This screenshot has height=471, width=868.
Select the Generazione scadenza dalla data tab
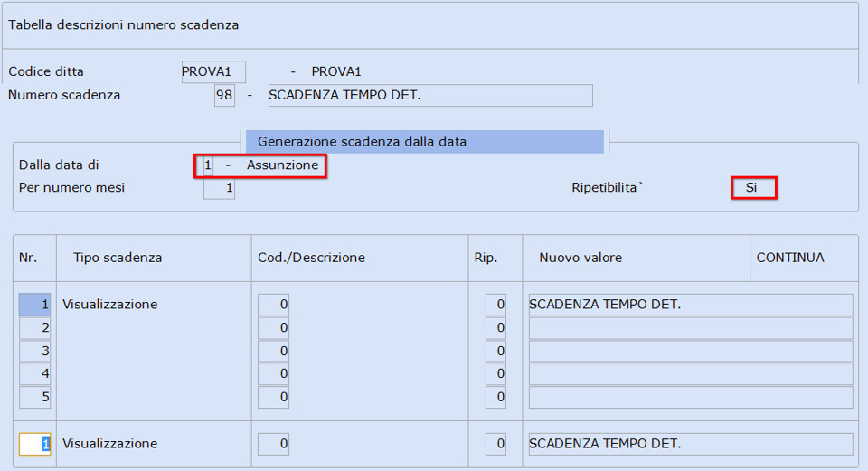coord(425,142)
